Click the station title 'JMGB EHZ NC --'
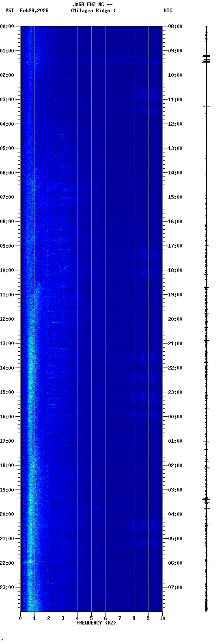This screenshot has height=644, width=224. [x=93, y=4]
